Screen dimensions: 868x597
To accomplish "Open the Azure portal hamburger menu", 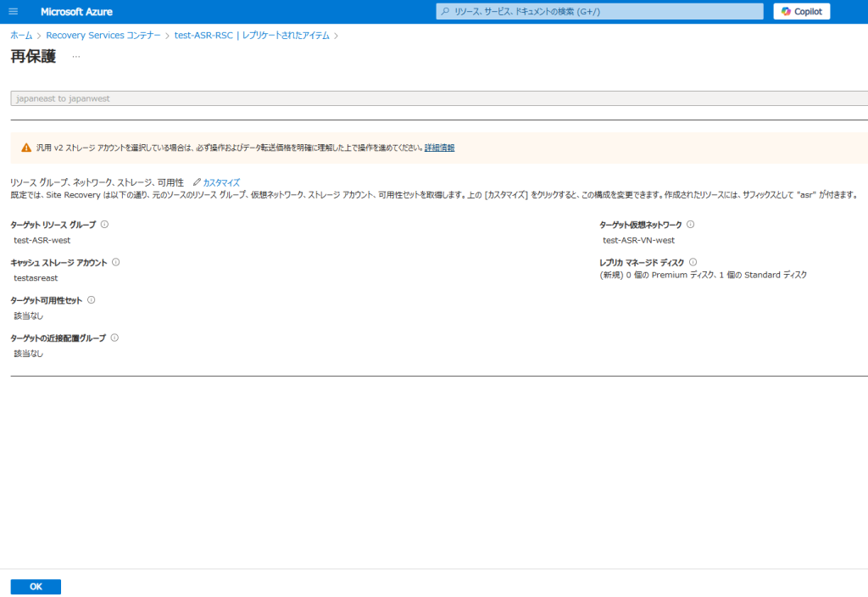I will (x=13, y=12).
